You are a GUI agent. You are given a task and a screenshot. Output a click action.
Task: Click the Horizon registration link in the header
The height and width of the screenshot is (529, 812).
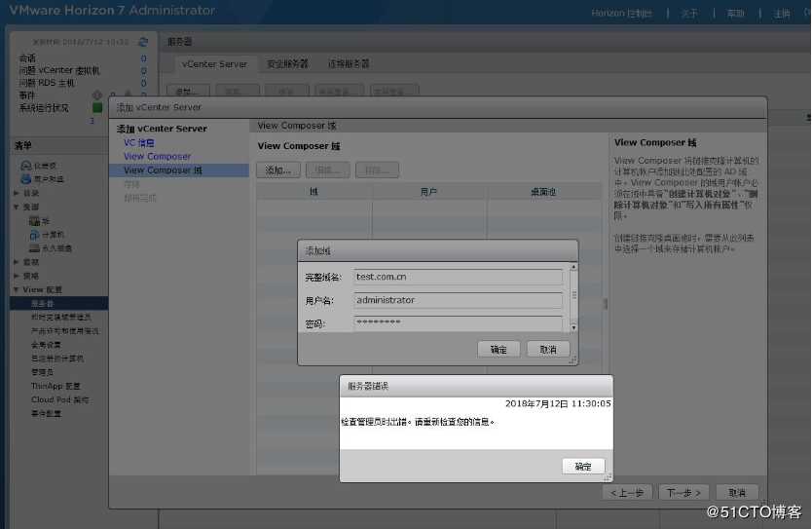click(621, 14)
